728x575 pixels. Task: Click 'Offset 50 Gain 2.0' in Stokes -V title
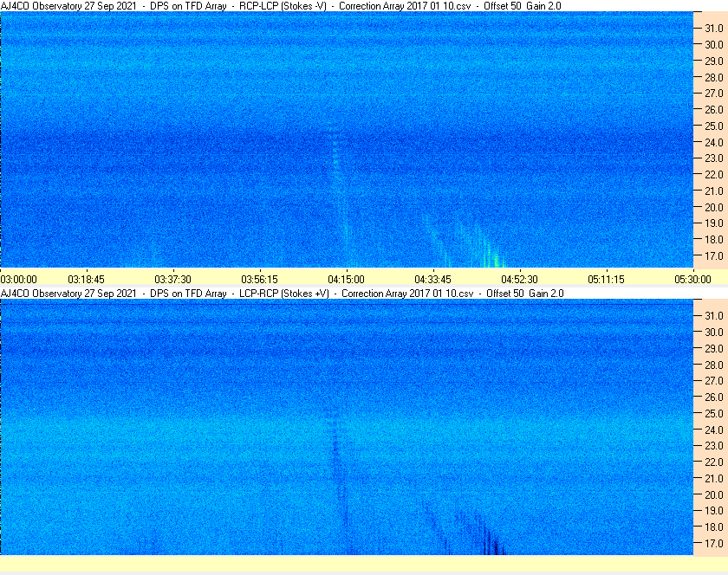(523, 6)
